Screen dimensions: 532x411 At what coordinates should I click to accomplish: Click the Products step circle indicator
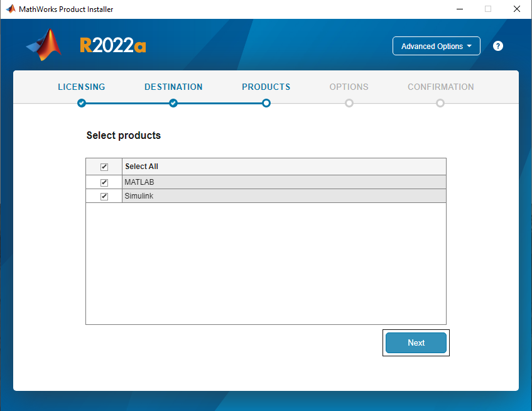(x=266, y=103)
